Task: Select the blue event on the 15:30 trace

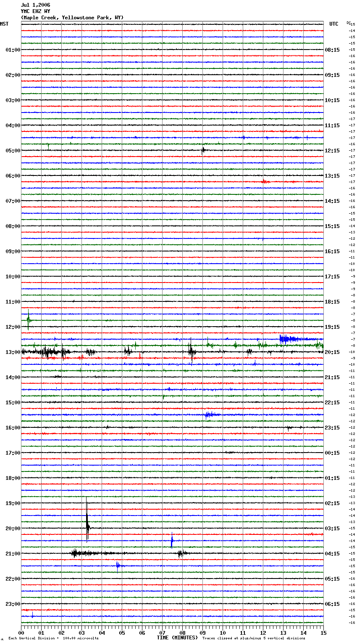Action: 211,415
